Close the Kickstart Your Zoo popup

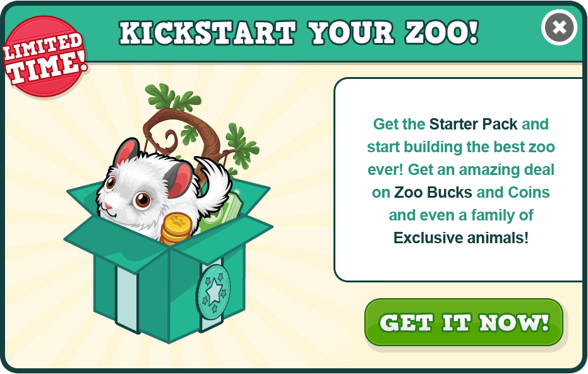[559, 27]
